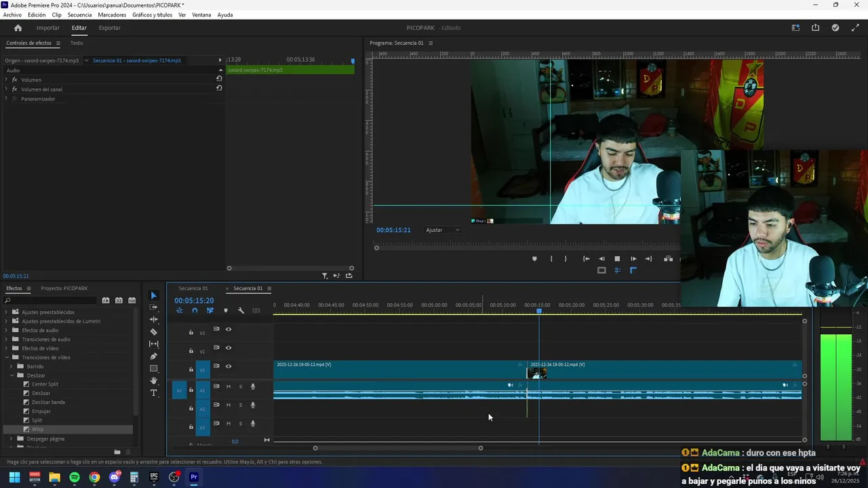Expand the Volumen effect properties

point(6,79)
